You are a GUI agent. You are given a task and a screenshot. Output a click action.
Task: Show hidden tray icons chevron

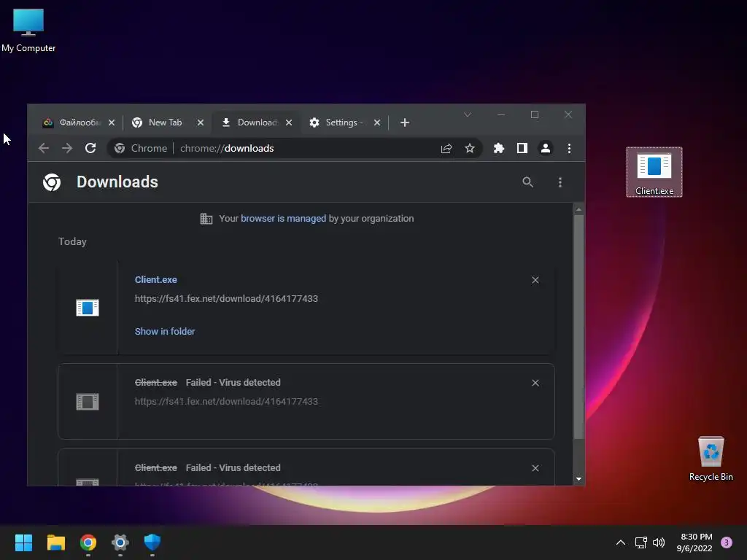coord(620,542)
